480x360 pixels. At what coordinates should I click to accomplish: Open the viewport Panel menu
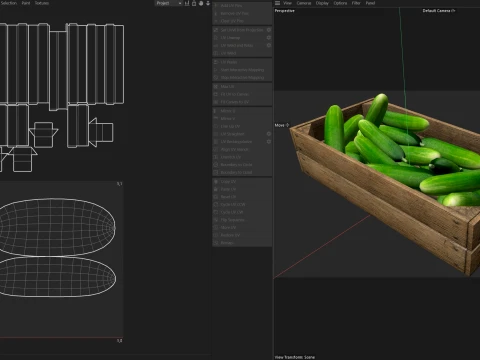pos(370,3)
